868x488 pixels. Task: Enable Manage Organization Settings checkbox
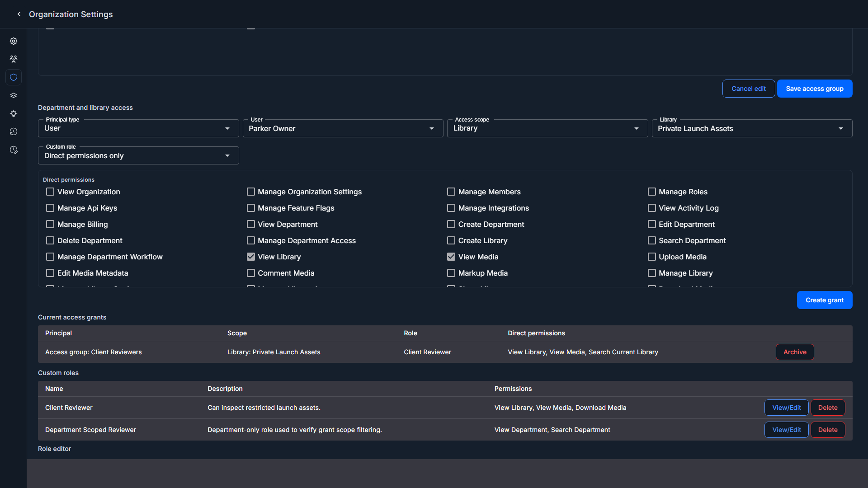[251, 192]
